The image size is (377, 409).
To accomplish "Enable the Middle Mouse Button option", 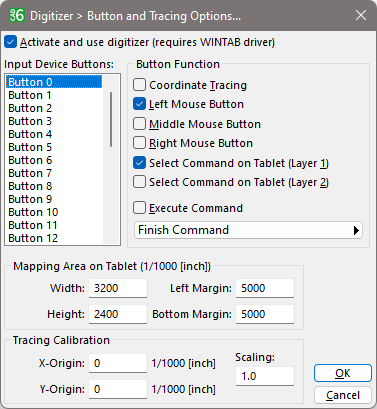I will (x=139, y=124).
